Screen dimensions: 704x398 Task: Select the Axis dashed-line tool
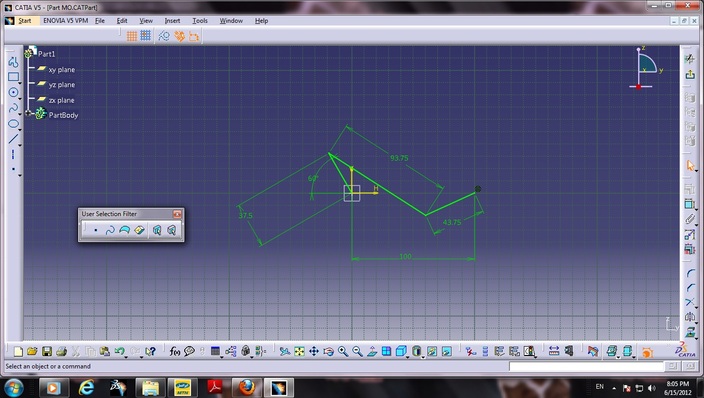(13, 155)
